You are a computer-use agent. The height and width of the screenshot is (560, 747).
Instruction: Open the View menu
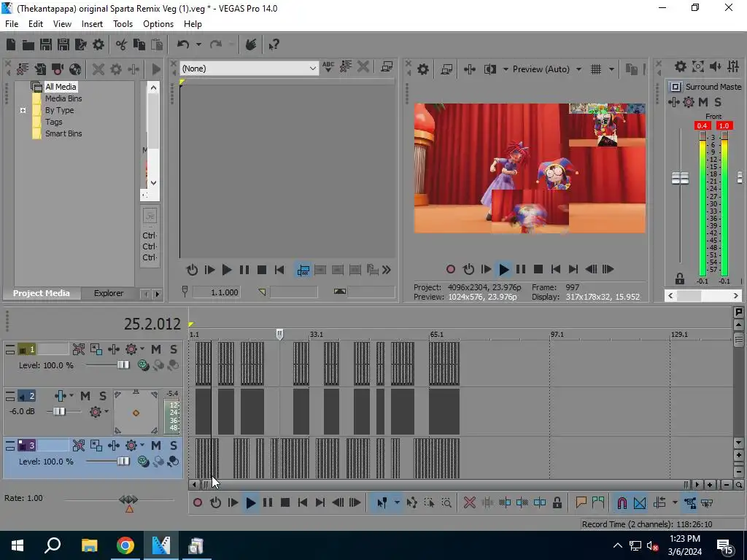(x=63, y=24)
